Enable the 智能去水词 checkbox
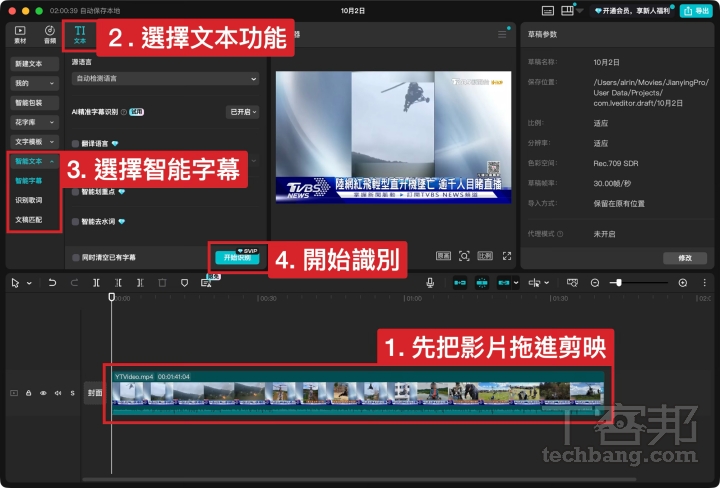This screenshot has height=488, width=720. coord(75,222)
